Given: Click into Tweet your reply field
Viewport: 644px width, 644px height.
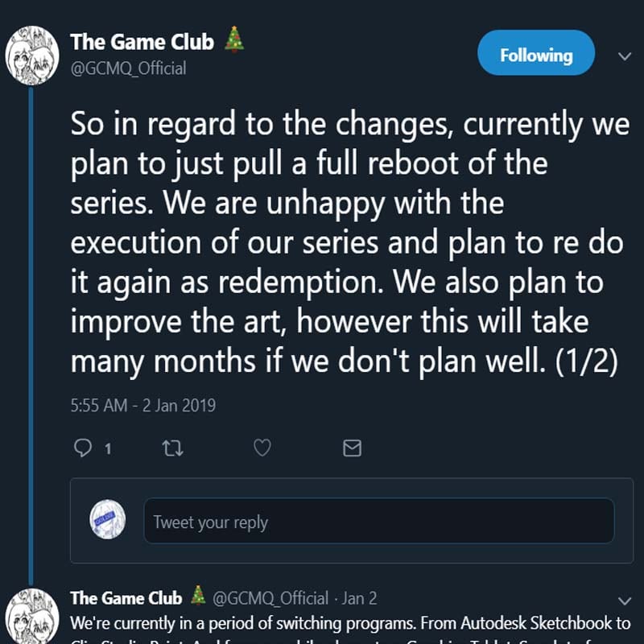Looking at the screenshot, I should click(x=378, y=522).
